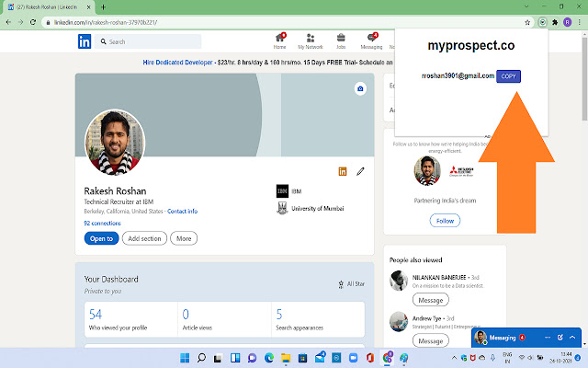This screenshot has height=368, width=588.
Task: Expand the 'Add section' dropdown
Action: point(144,238)
